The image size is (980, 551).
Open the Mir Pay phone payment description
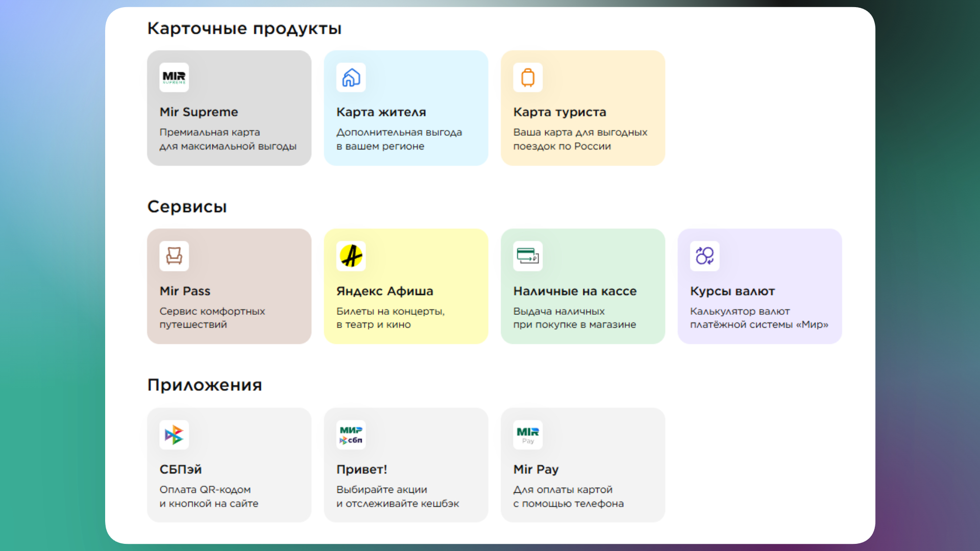[x=568, y=496]
